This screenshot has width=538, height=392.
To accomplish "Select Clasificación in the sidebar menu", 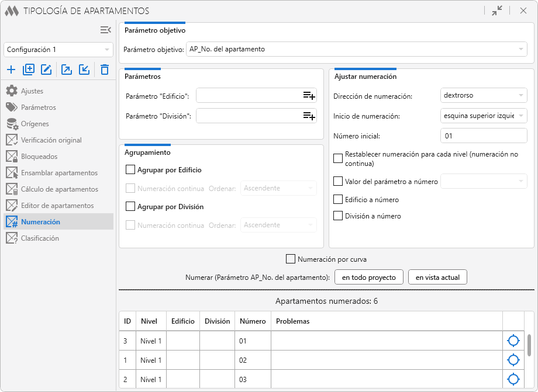I will click(40, 238).
